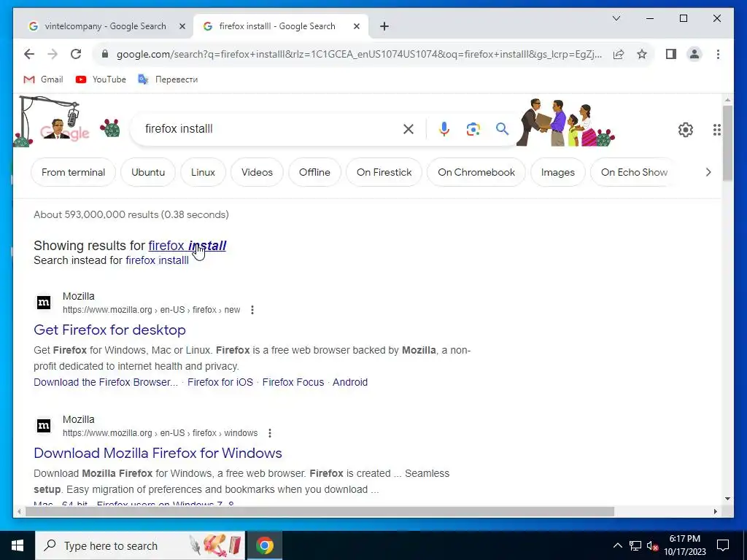Open Chrome from the taskbar

pyautogui.click(x=265, y=545)
